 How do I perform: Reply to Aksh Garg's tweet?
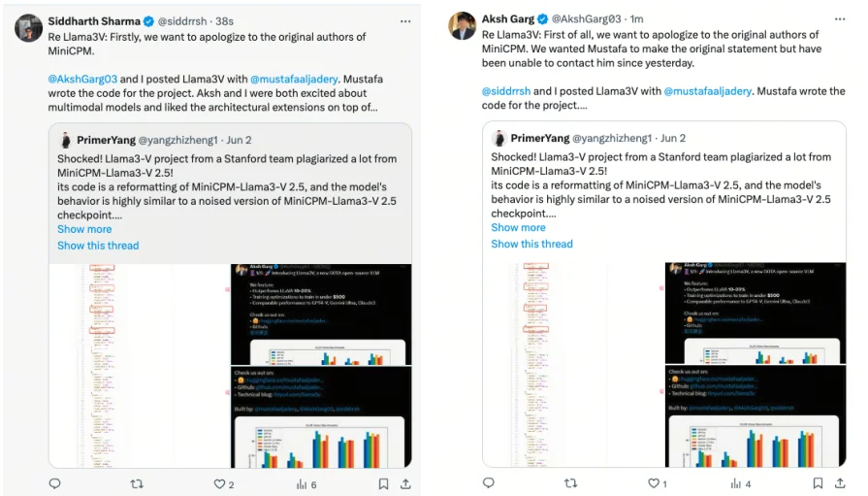click(x=488, y=482)
